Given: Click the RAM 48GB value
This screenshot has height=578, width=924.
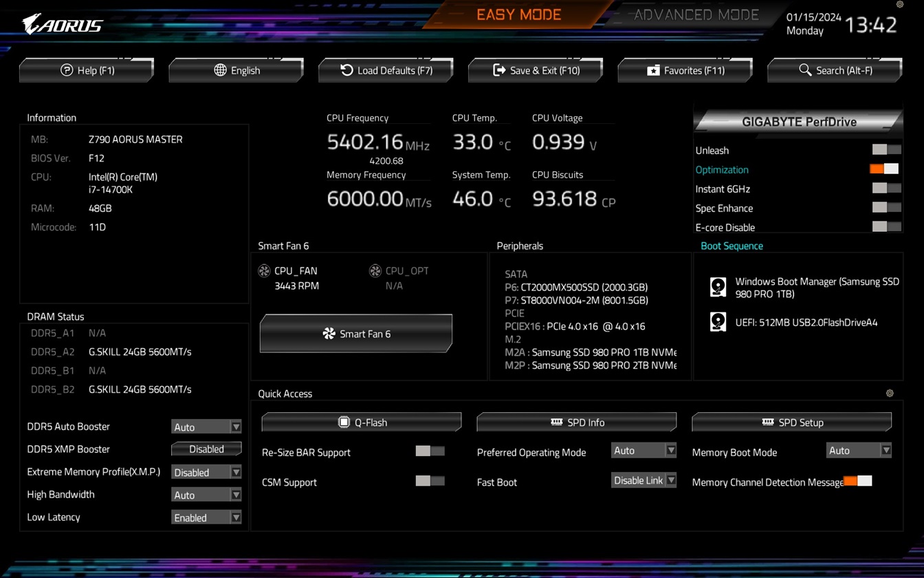Looking at the screenshot, I should (100, 208).
